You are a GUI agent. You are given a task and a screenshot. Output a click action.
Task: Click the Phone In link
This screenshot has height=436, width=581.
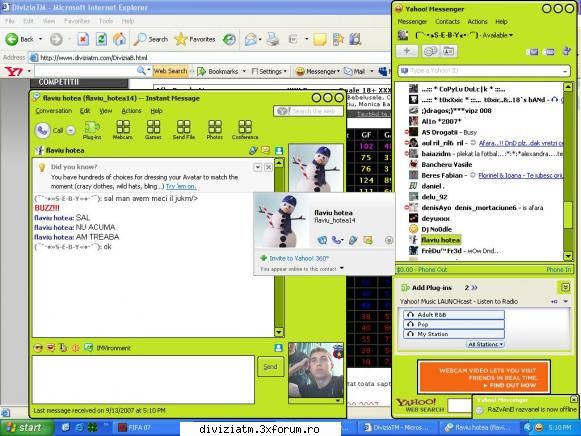point(559,270)
